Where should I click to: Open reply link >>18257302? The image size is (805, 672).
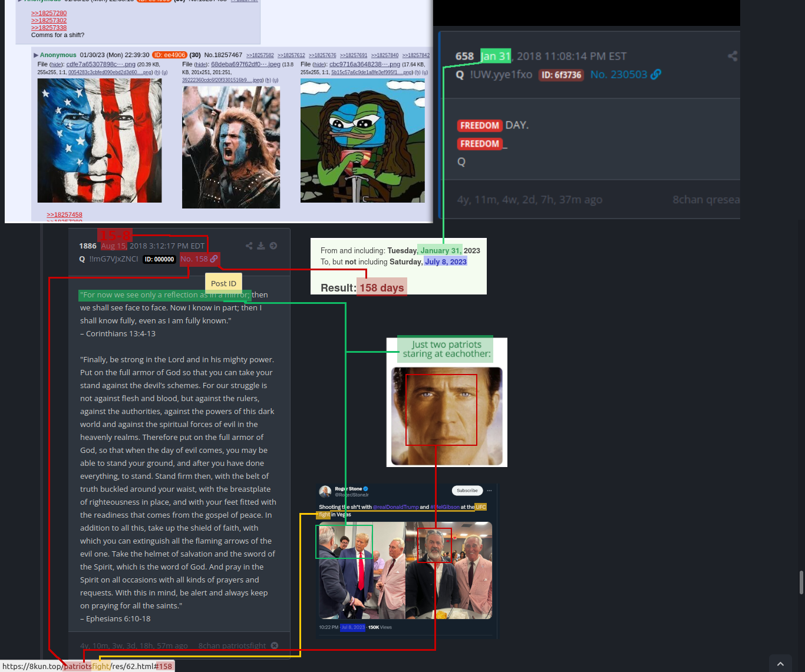[49, 20]
